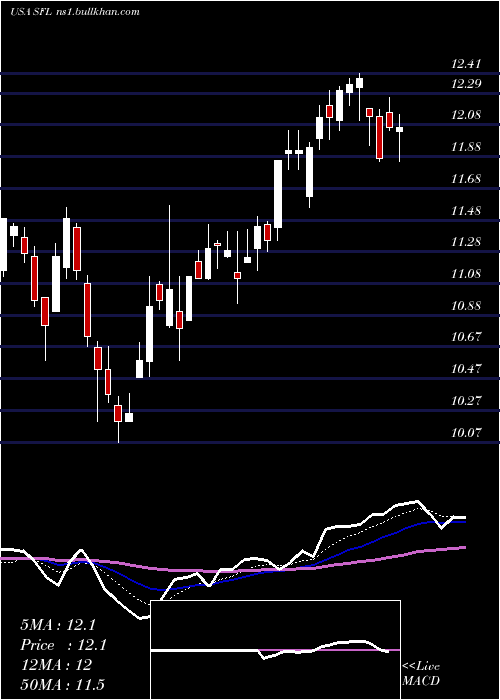Click the last candlestick on the chart

(x=400, y=138)
